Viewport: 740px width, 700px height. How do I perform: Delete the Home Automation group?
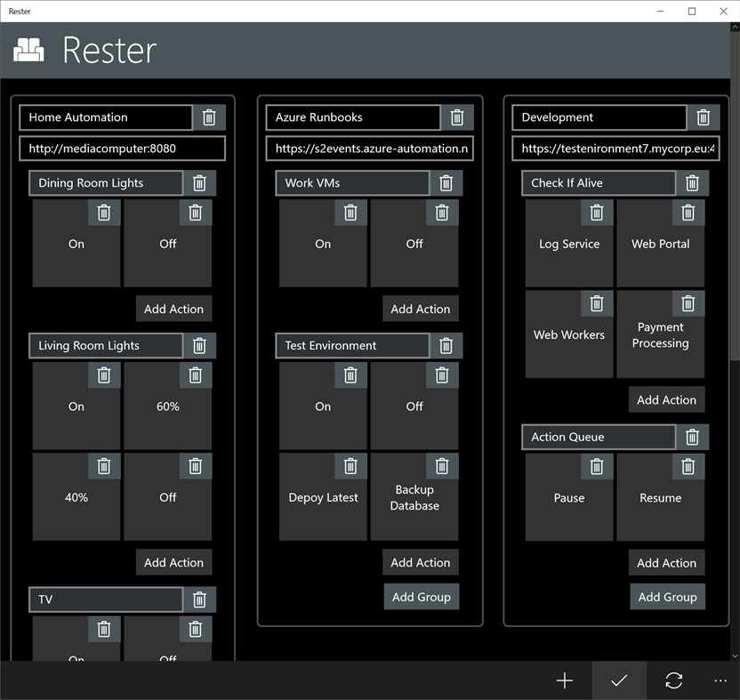pos(210,117)
